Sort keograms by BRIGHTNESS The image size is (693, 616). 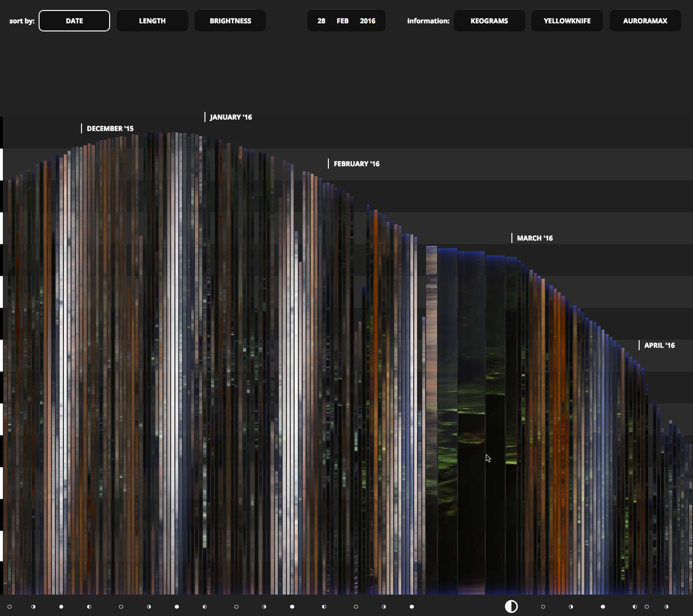click(x=230, y=21)
